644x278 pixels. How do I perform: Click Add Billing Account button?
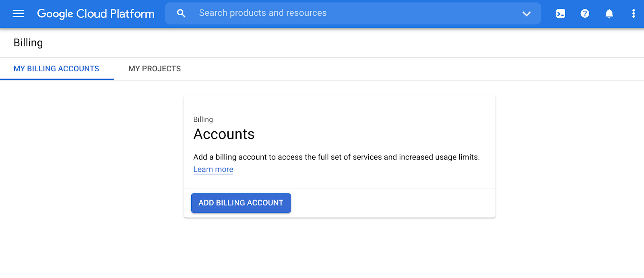241,203
